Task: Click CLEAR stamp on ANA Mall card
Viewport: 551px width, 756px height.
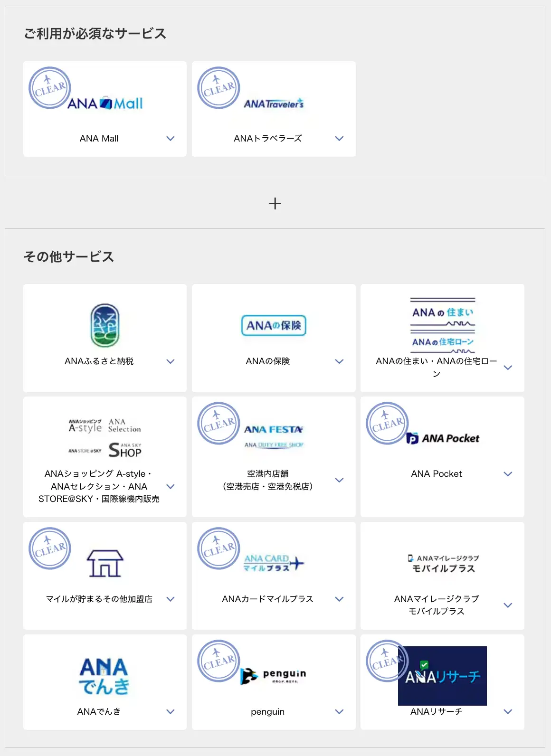Action: (50, 88)
